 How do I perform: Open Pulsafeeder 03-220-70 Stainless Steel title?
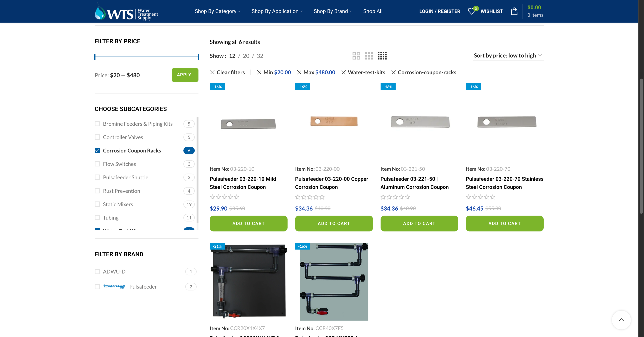click(x=504, y=183)
